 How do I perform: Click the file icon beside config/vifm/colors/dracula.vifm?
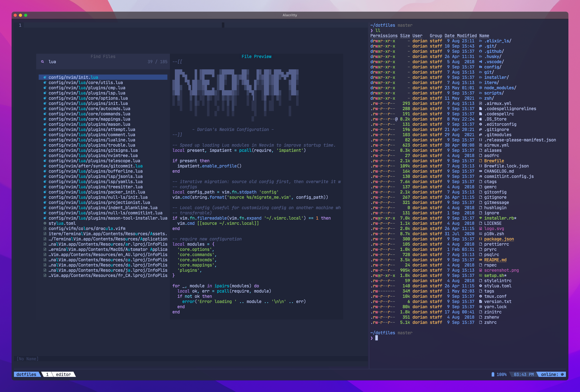click(x=45, y=229)
